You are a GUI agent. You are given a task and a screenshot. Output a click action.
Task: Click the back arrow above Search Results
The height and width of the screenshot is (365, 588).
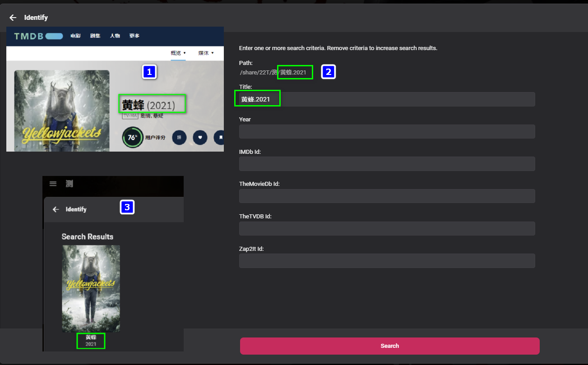tap(56, 209)
